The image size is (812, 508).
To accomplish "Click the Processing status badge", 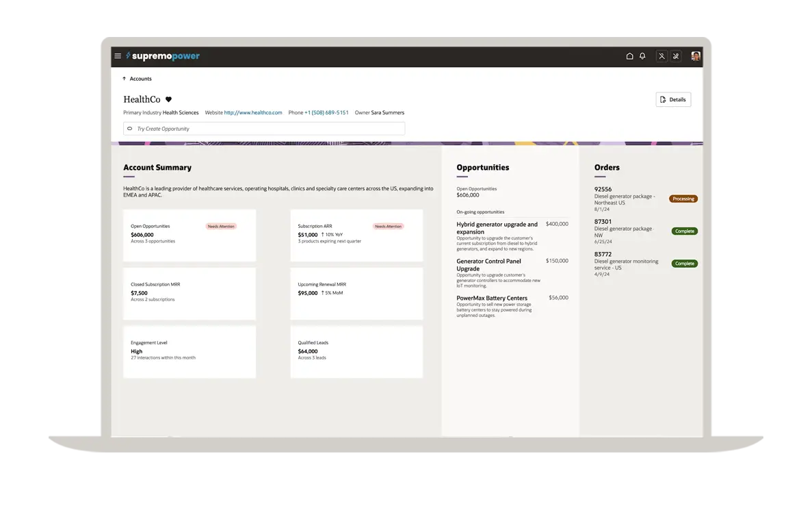I will tap(683, 199).
